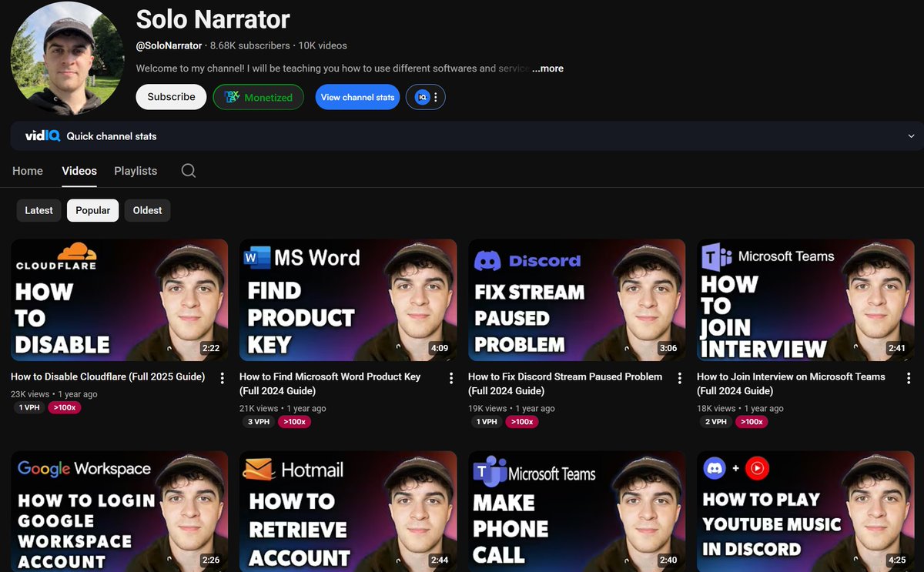Open the vidIQ three-dot options menu
924x572 pixels.
pyautogui.click(x=436, y=97)
